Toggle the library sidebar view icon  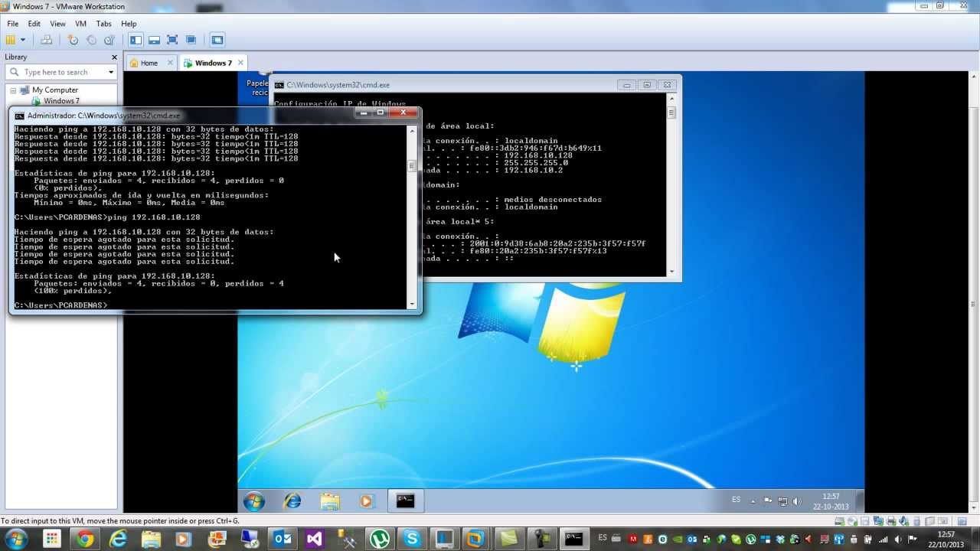point(136,40)
